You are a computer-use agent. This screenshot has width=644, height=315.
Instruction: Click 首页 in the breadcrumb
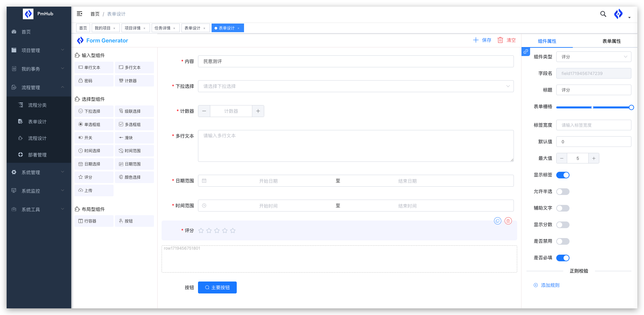pos(95,14)
